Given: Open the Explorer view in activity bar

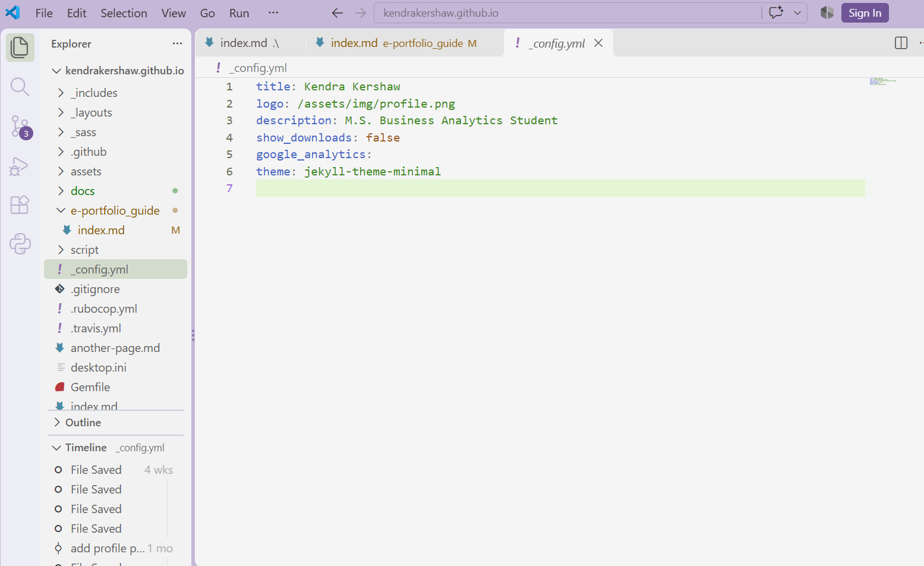Looking at the screenshot, I should click(20, 48).
